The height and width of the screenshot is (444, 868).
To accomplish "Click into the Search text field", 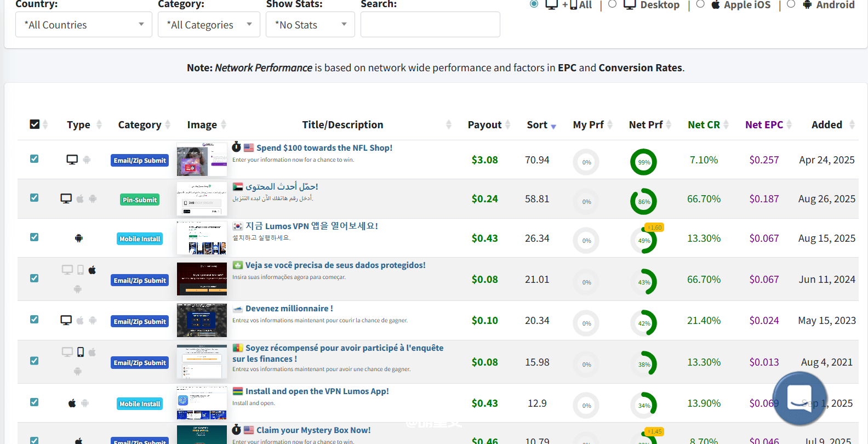I will tap(430, 25).
